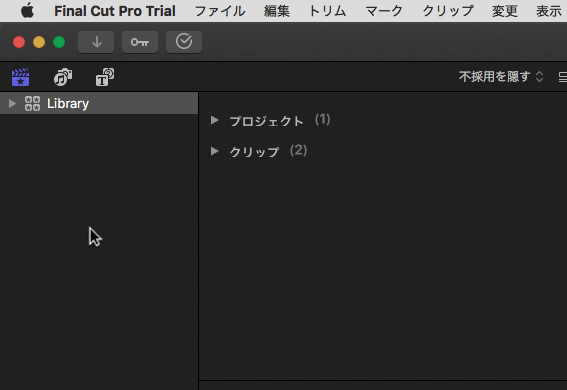Click the Library four-star grid icon
The width and height of the screenshot is (567, 390).
tap(32, 103)
